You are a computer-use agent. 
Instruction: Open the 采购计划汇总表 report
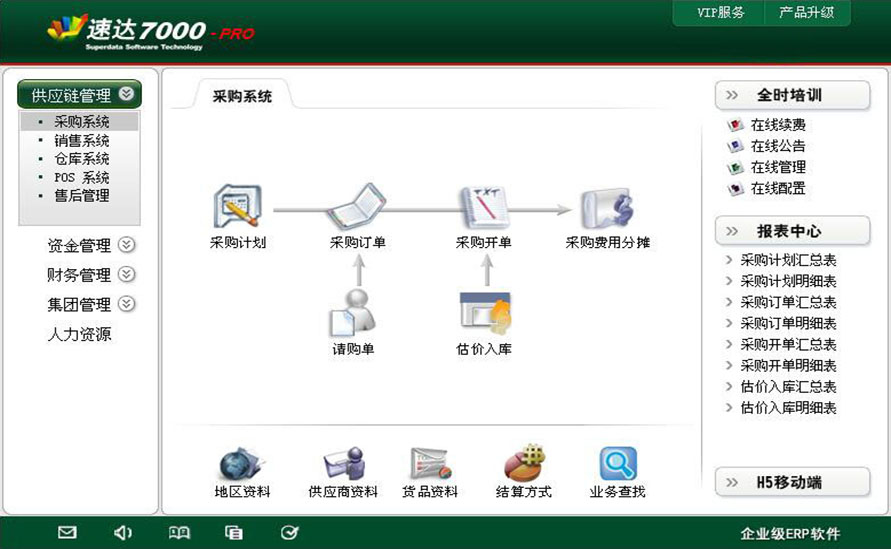[788, 260]
